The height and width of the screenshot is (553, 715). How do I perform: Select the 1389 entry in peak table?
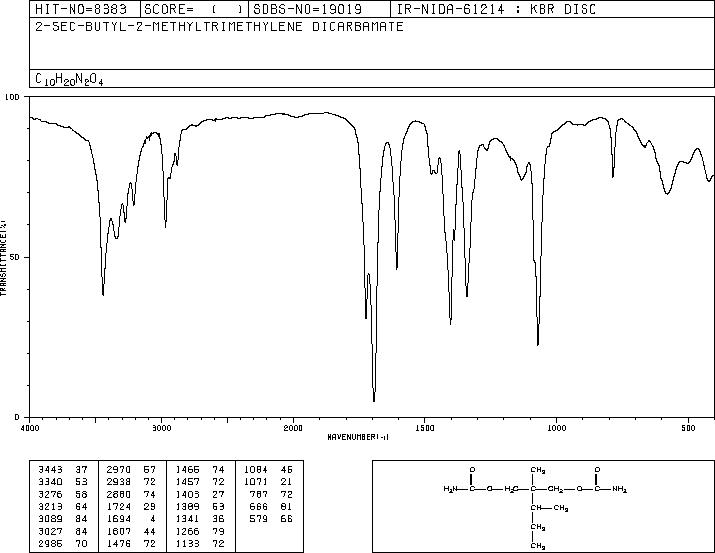point(187,506)
